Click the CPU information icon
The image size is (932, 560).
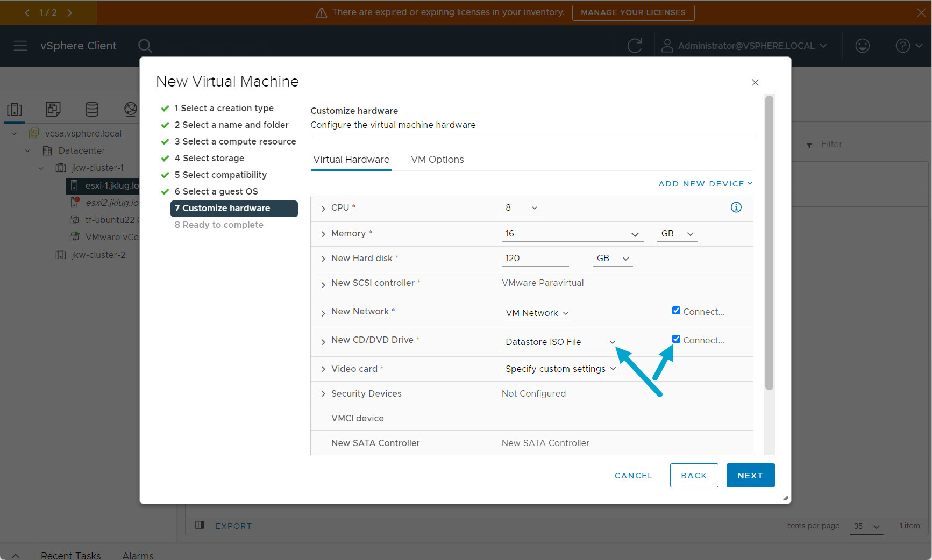736,207
